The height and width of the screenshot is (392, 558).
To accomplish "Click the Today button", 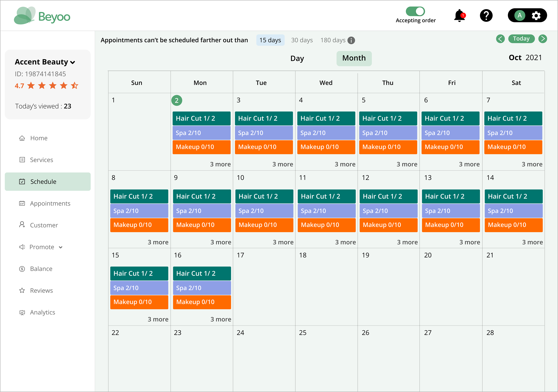I will tap(521, 39).
